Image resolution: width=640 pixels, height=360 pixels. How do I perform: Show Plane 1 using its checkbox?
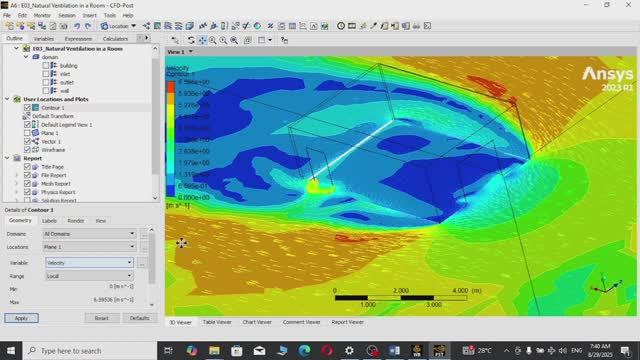tap(27, 133)
